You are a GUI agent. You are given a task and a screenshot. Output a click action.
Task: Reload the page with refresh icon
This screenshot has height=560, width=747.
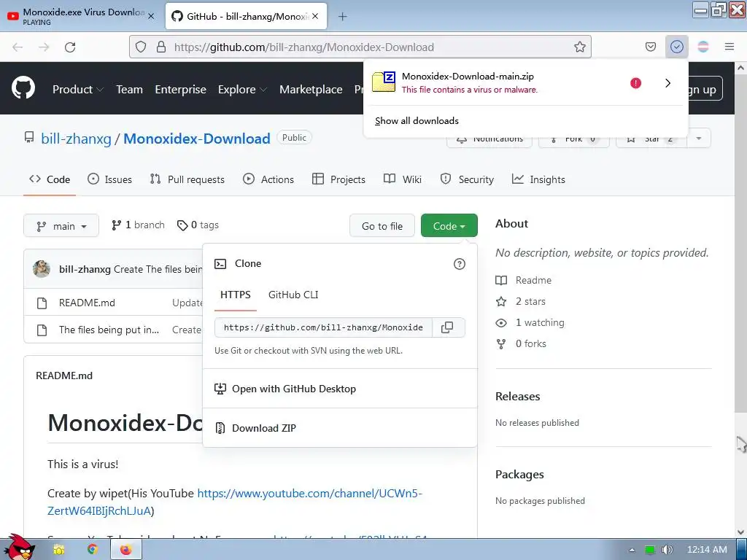tap(70, 47)
